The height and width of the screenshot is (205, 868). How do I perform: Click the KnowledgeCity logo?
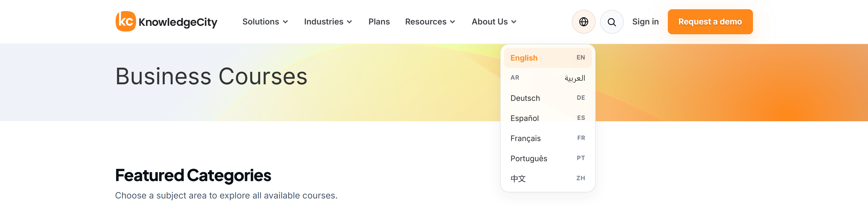pyautogui.click(x=167, y=21)
